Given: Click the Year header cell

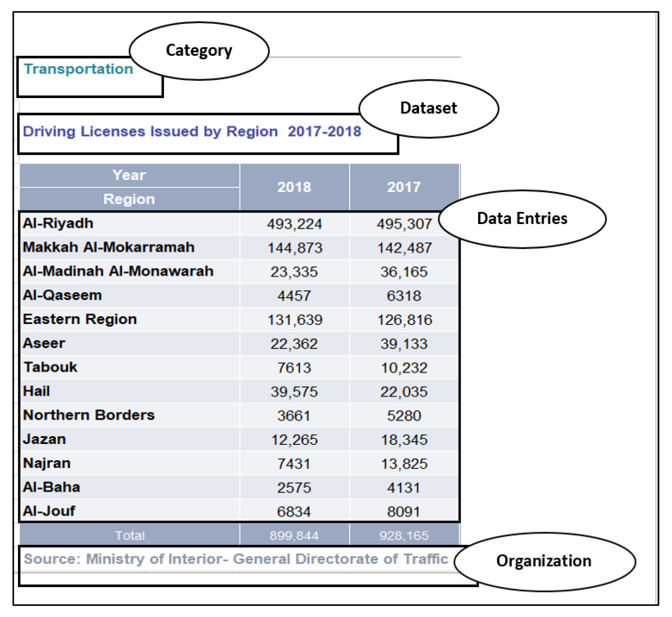Looking at the screenshot, I should (129, 175).
